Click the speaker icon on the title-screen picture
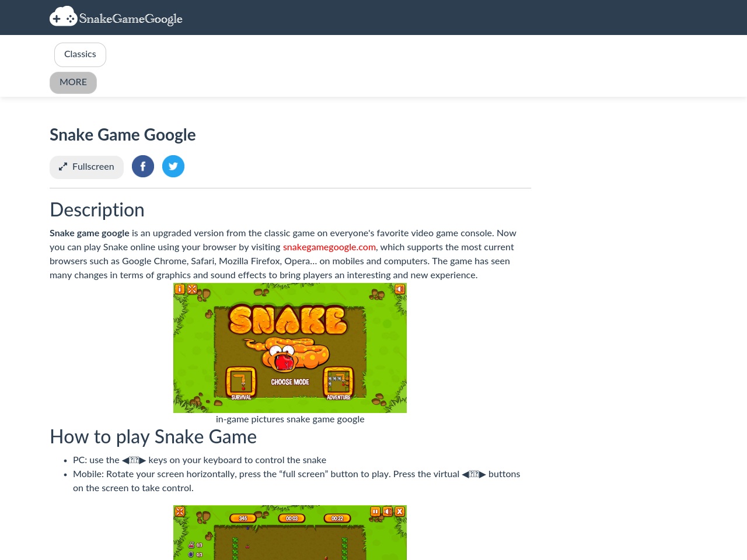Screen dimensions: 747x560 (400, 289)
